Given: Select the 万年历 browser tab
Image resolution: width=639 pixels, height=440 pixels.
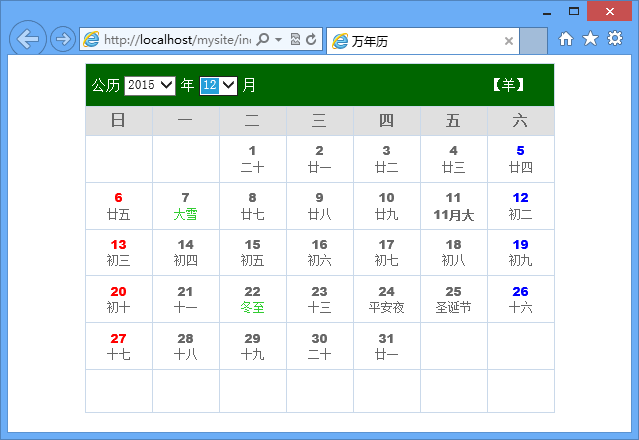Looking at the screenshot, I should click(x=423, y=41).
